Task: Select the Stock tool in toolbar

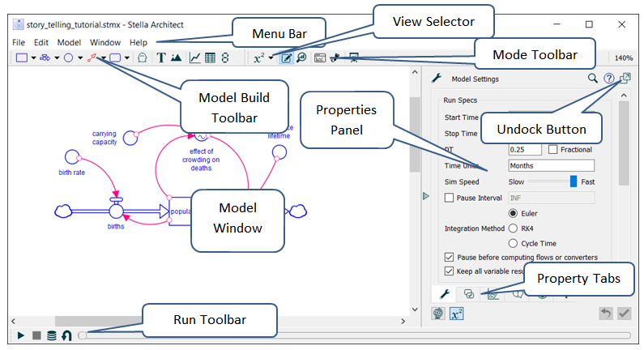Action: pos(22,58)
